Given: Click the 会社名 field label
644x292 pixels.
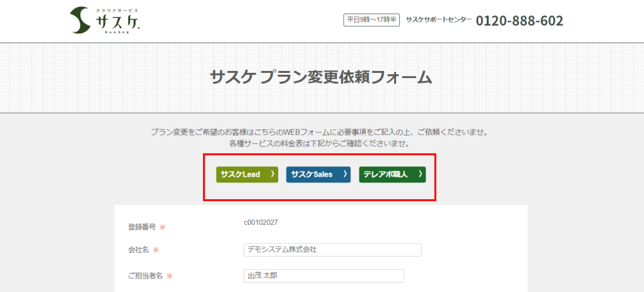Looking at the screenshot, I should coord(138,250).
